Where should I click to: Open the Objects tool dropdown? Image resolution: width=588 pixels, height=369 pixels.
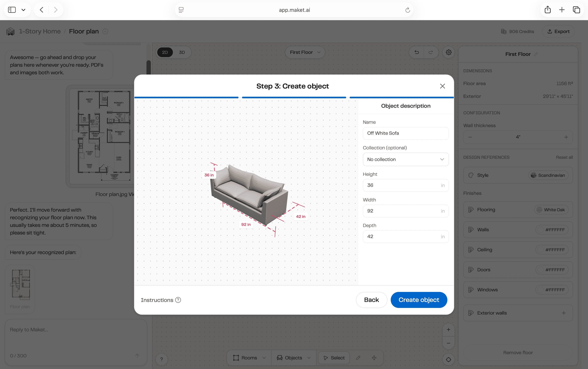click(293, 358)
